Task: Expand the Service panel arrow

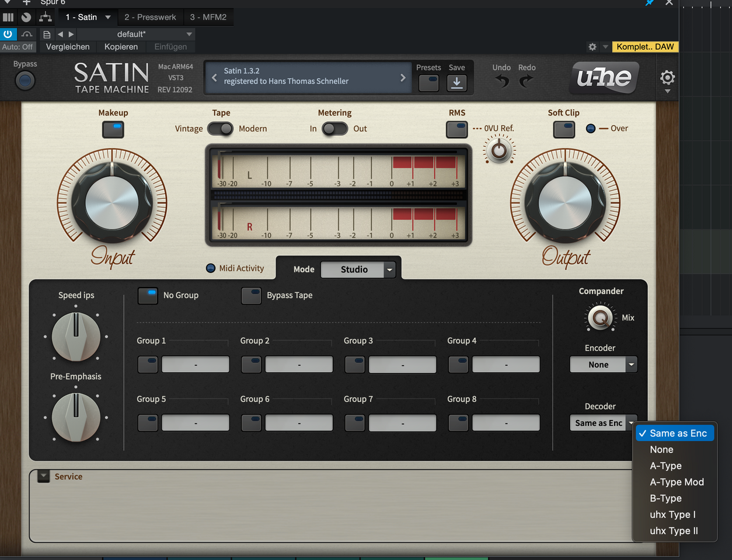Action: tap(44, 476)
